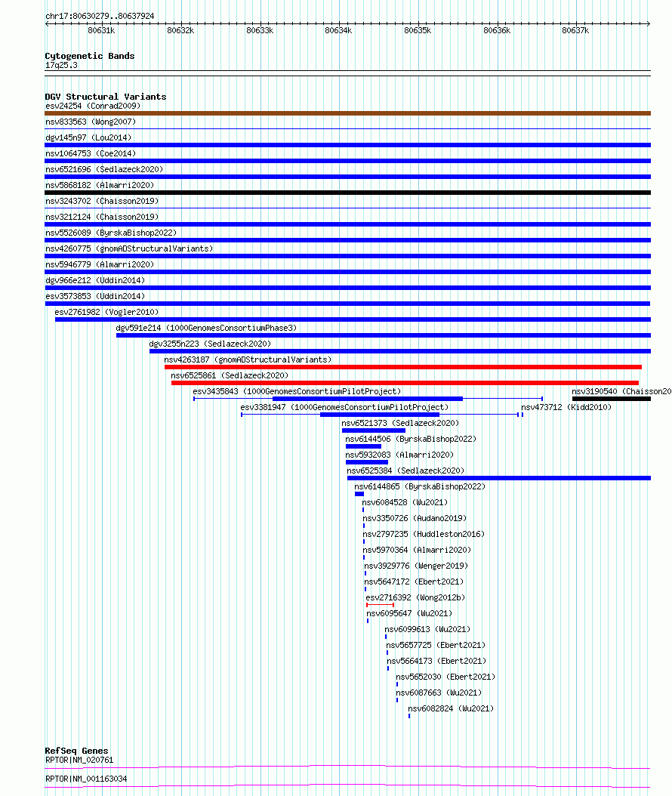Click the 80631k ruler position

pos(101,30)
